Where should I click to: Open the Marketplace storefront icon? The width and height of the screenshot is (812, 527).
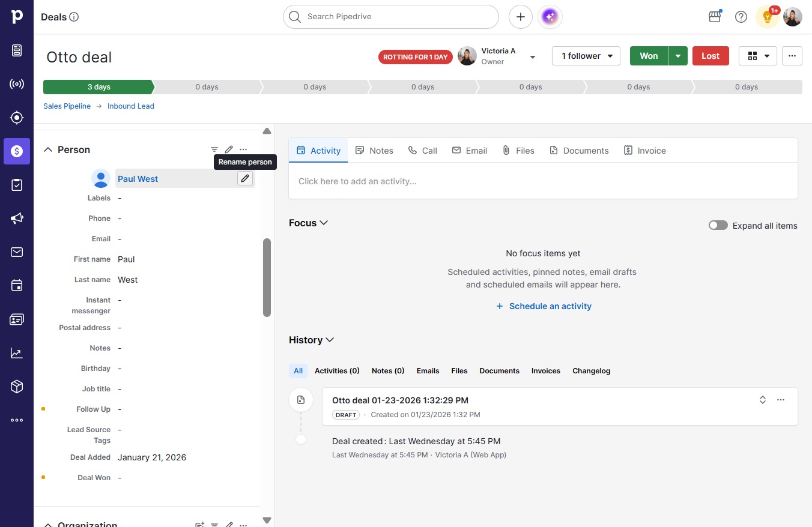[x=715, y=17]
